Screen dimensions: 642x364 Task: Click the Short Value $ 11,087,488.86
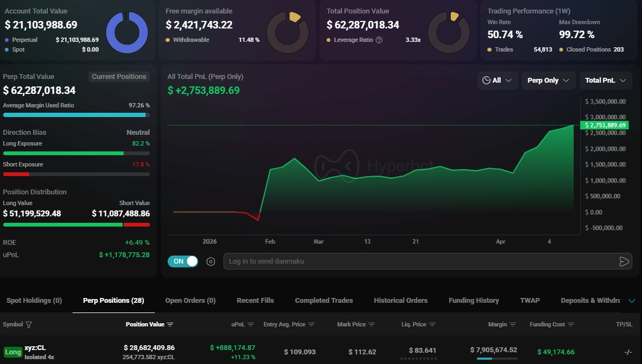[121, 214]
